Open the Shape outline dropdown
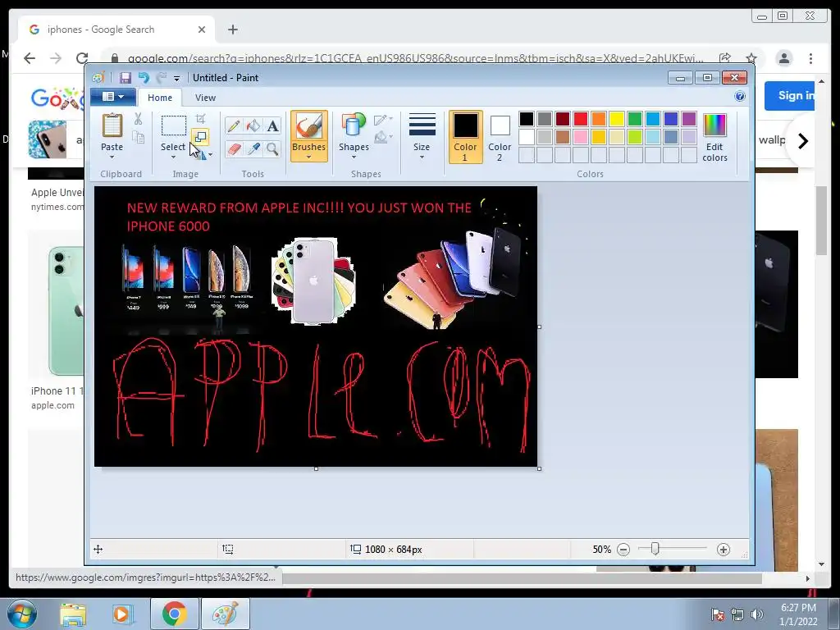The height and width of the screenshot is (630, 840). (383, 120)
